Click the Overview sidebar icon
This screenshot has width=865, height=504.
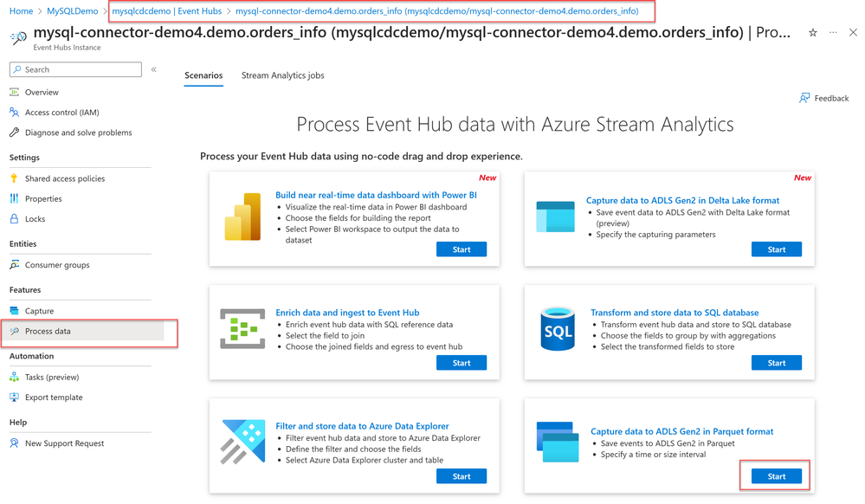click(x=15, y=92)
